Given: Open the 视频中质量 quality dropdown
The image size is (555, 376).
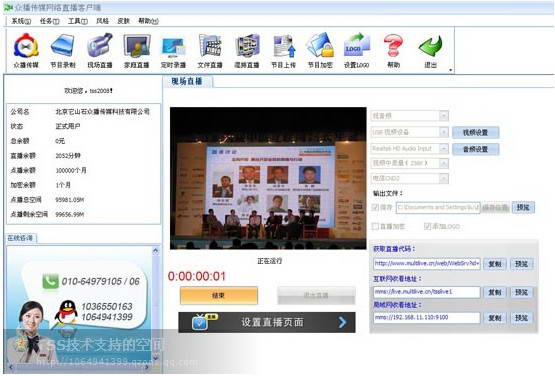Looking at the screenshot, I should click(x=444, y=163).
